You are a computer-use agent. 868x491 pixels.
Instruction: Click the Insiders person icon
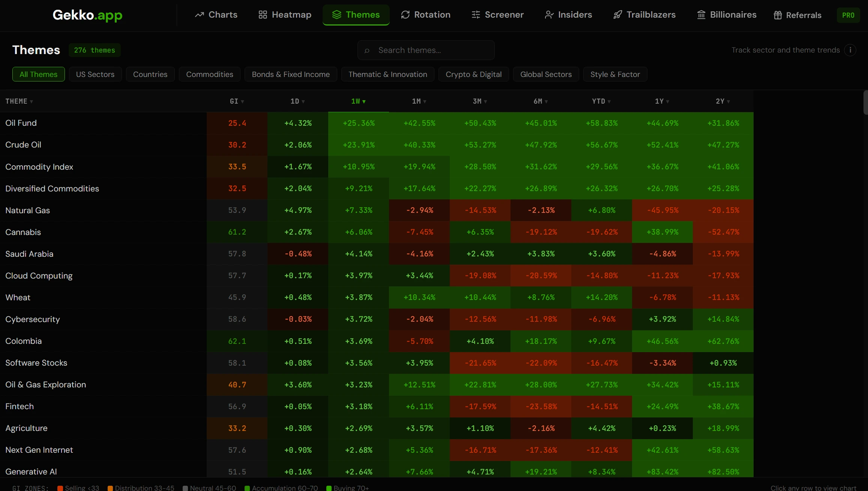[x=549, y=15]
